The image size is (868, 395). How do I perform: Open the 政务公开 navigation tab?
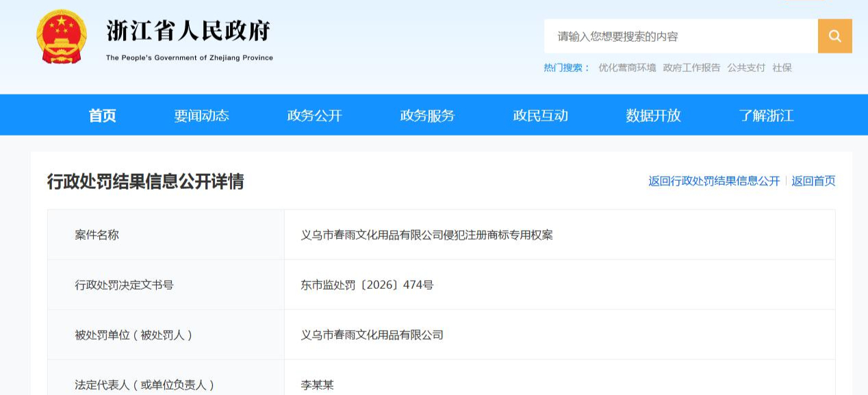(314, 116)
